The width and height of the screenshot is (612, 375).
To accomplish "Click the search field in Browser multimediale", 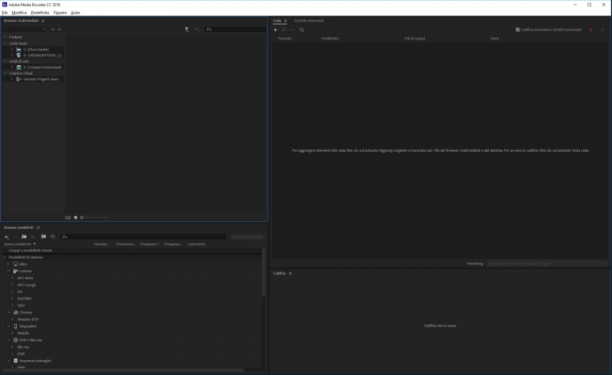I will [x=235, y=29].
